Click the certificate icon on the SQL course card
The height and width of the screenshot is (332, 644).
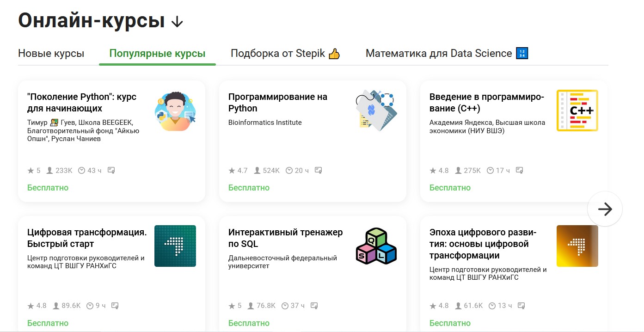pos(314,306)
